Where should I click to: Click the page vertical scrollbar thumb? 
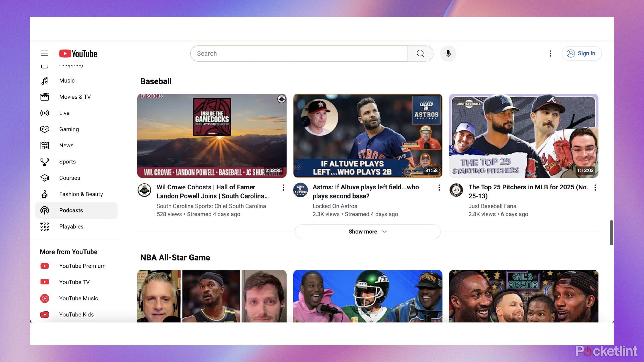[611, 233]
